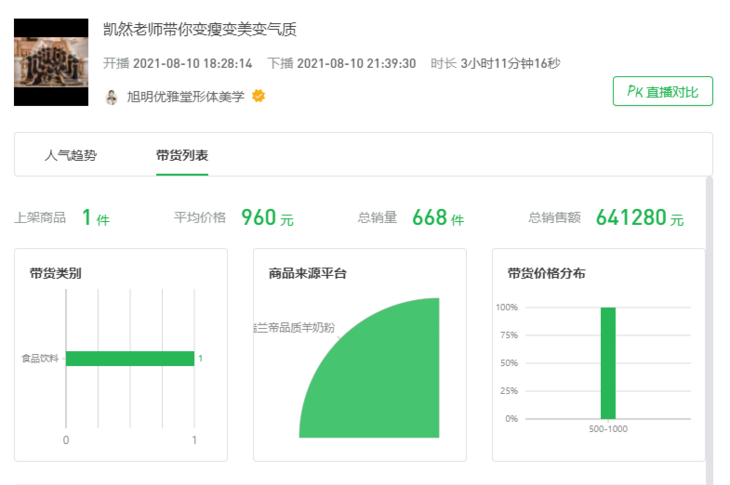Click the 500-1000 axis label

[608, 429]
